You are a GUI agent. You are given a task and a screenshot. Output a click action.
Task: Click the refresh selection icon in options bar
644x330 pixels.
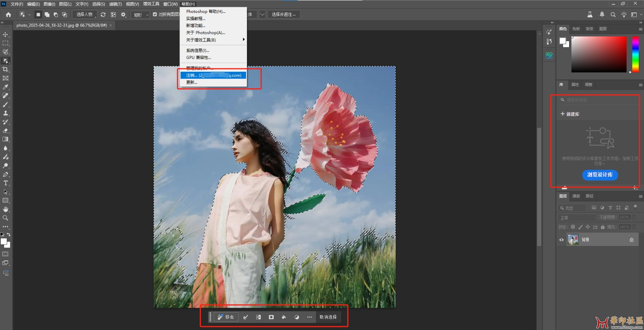103,14
